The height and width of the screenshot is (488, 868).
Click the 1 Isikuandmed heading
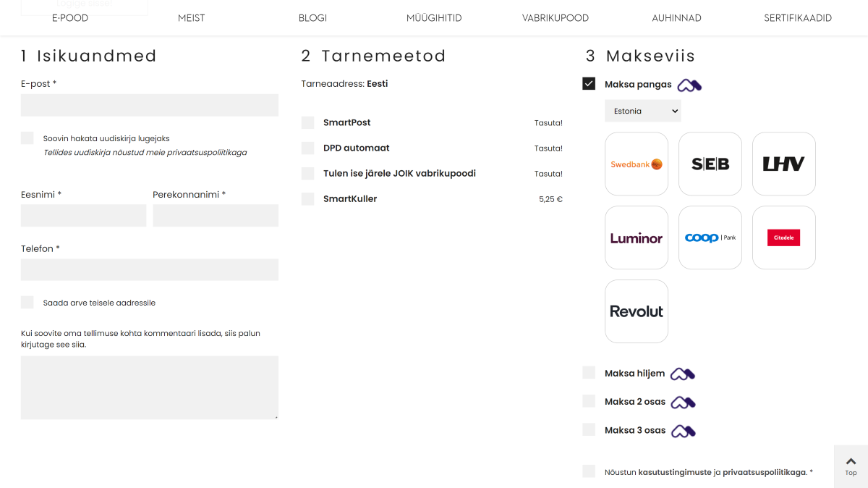[89, 56]
